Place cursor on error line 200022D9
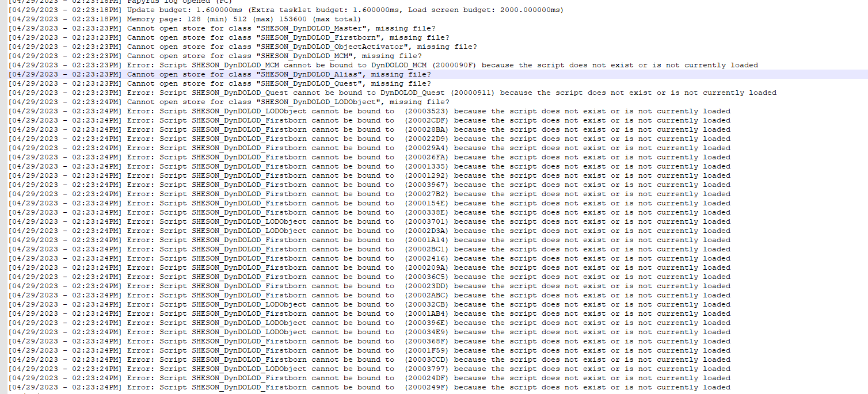 [370, 139]
